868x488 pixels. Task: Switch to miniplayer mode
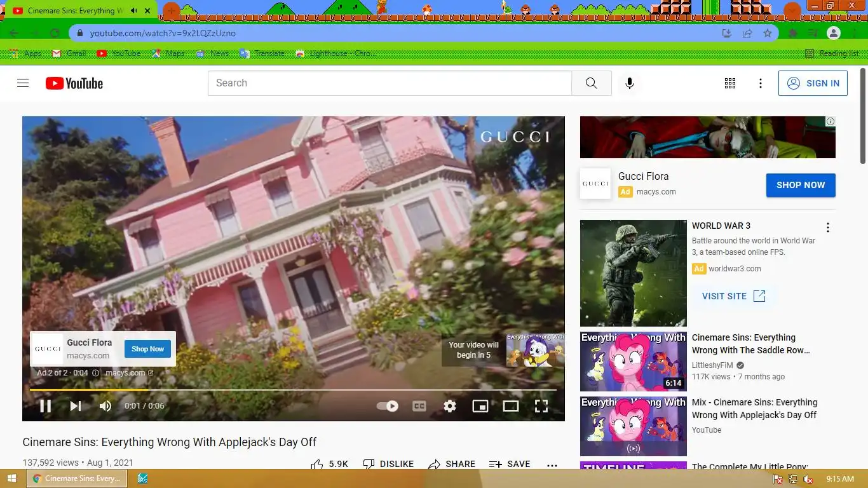point(480,406)
